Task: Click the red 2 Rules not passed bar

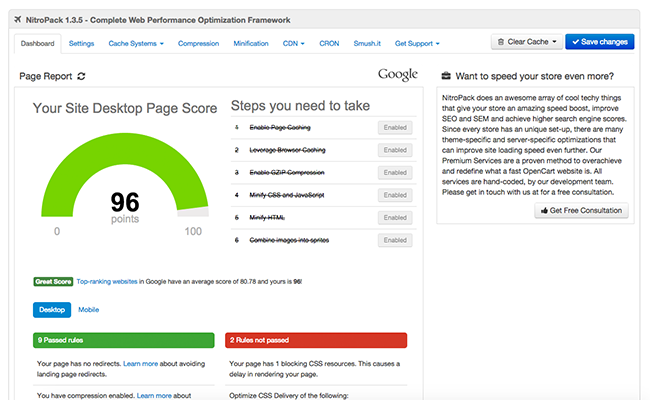Action: (x=316, y=340)
